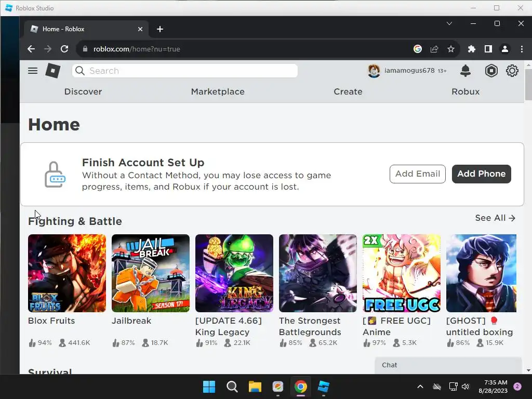Open the Robux balance icon
The image size is (532, 399).
tap(491, 71)
